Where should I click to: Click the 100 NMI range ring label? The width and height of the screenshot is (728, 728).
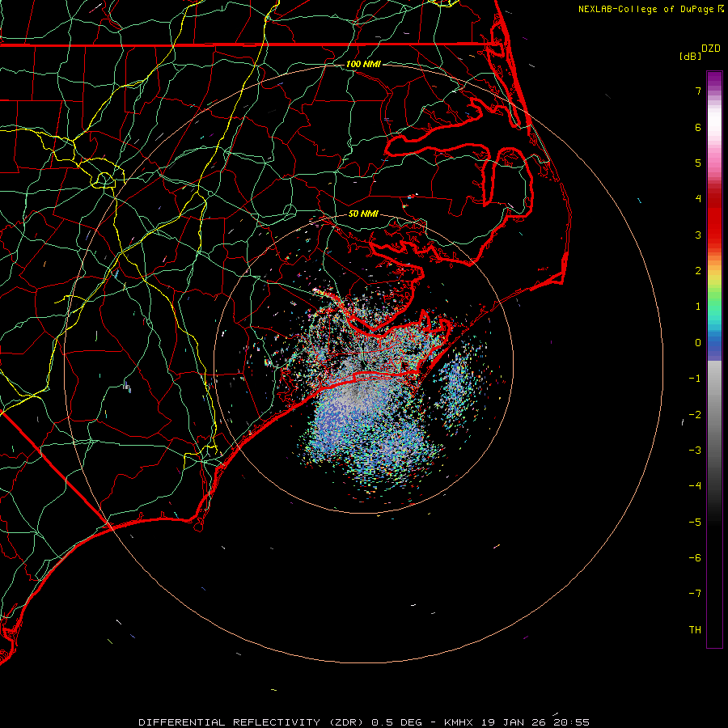363,64
